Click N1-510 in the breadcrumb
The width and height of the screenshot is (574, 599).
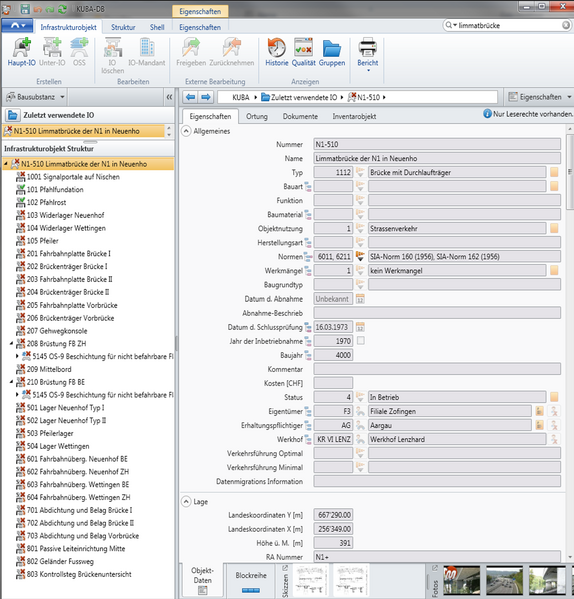click(369, 97)
